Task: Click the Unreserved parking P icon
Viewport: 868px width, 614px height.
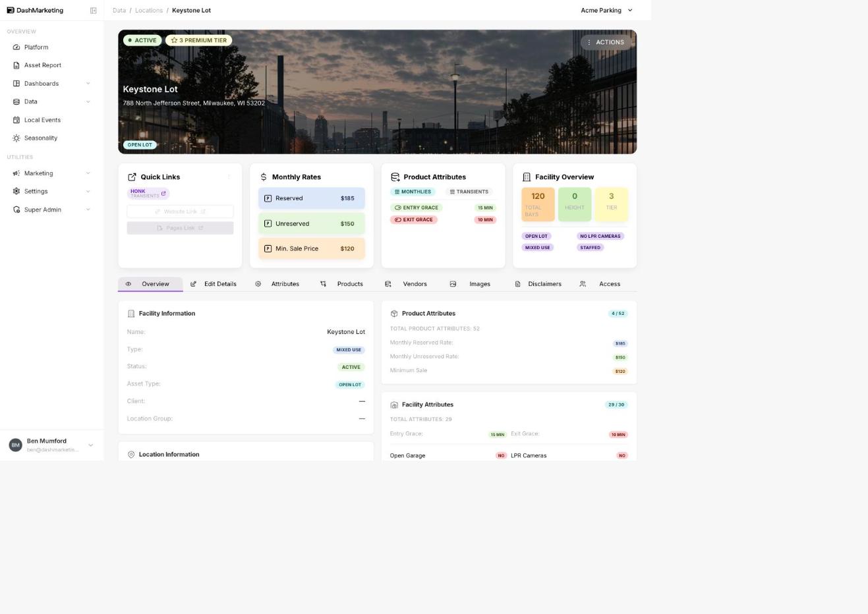Action: click(268, 223)
